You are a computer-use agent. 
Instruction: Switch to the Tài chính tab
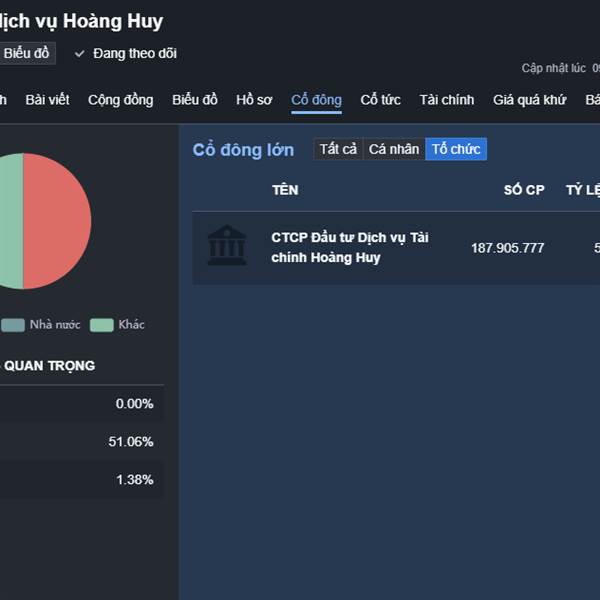point(446,100)
